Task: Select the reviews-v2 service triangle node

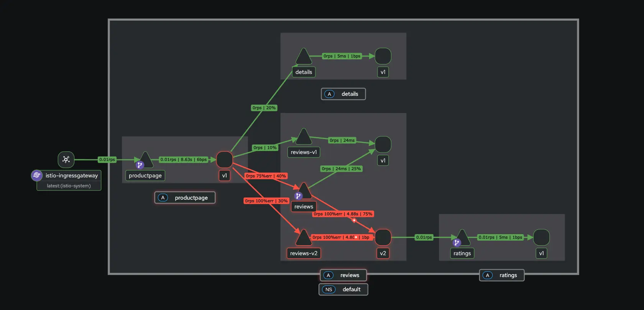Action: [304, 238]
